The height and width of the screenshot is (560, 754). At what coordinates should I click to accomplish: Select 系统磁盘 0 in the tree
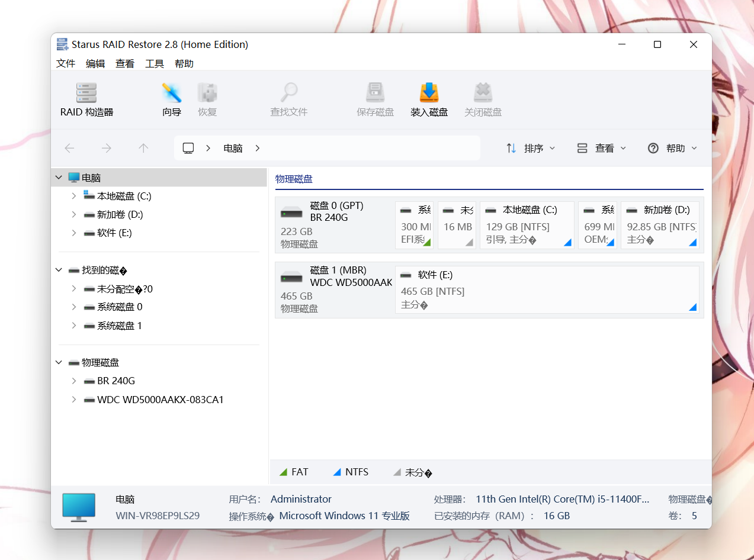coord(120,307)
